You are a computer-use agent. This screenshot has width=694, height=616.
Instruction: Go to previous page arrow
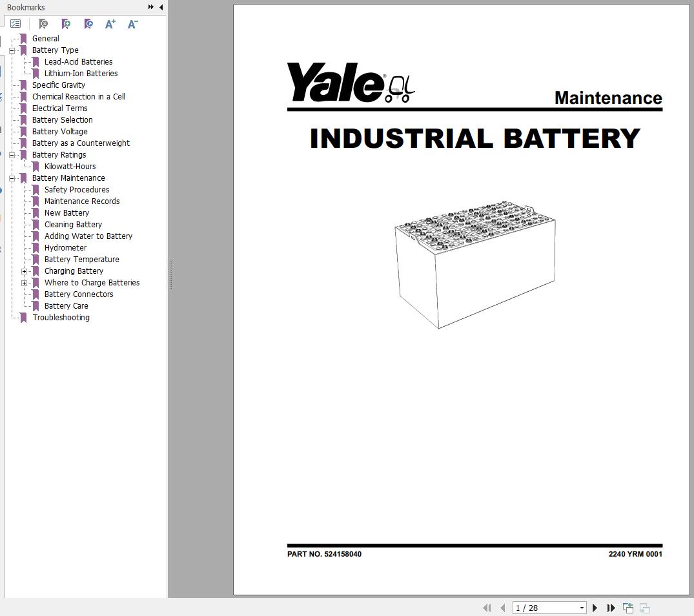click(x=502, y=608)
